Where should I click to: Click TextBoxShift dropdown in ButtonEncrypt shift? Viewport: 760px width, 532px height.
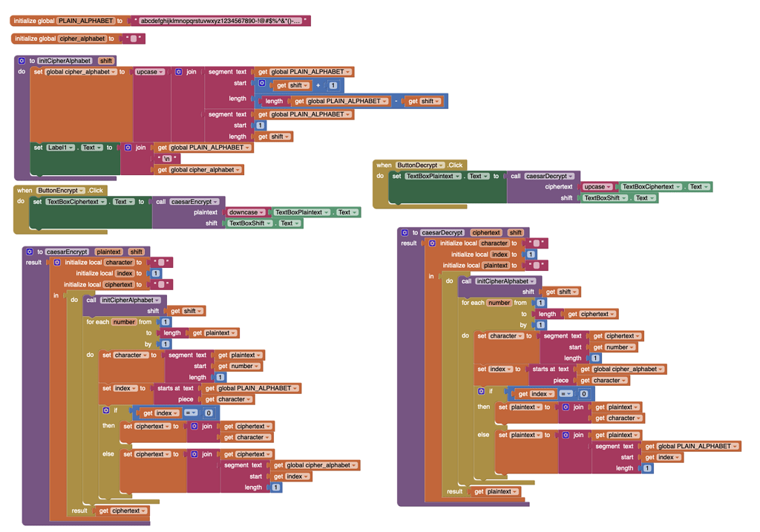(250, 223)
